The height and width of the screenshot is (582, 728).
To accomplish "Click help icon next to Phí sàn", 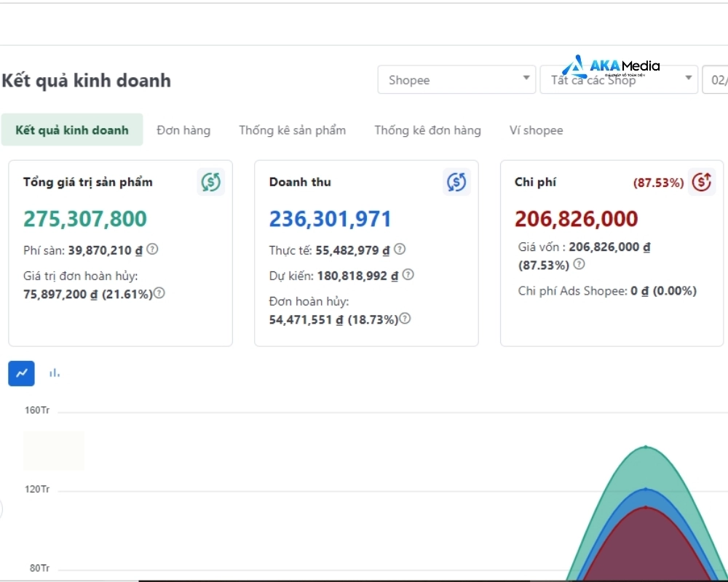I will coord(152,250).
